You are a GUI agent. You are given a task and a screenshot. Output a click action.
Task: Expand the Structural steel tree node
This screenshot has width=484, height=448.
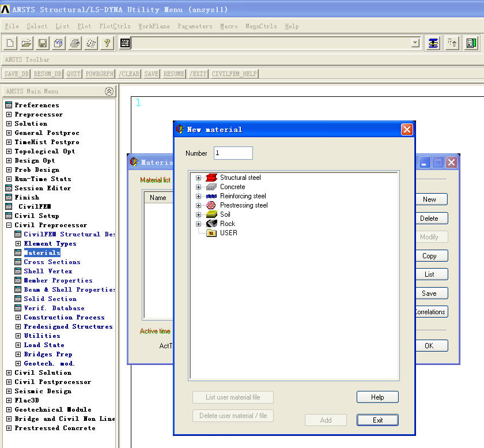tap(198, 178)
